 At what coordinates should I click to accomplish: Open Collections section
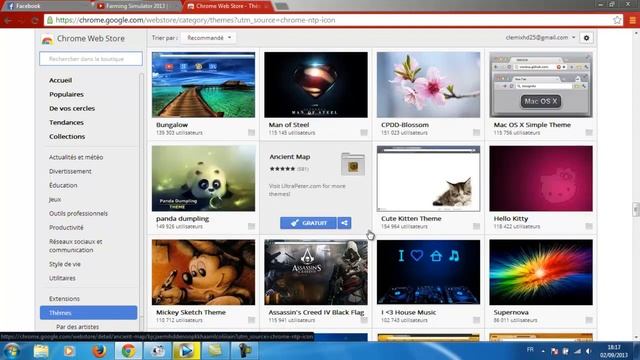67,136
